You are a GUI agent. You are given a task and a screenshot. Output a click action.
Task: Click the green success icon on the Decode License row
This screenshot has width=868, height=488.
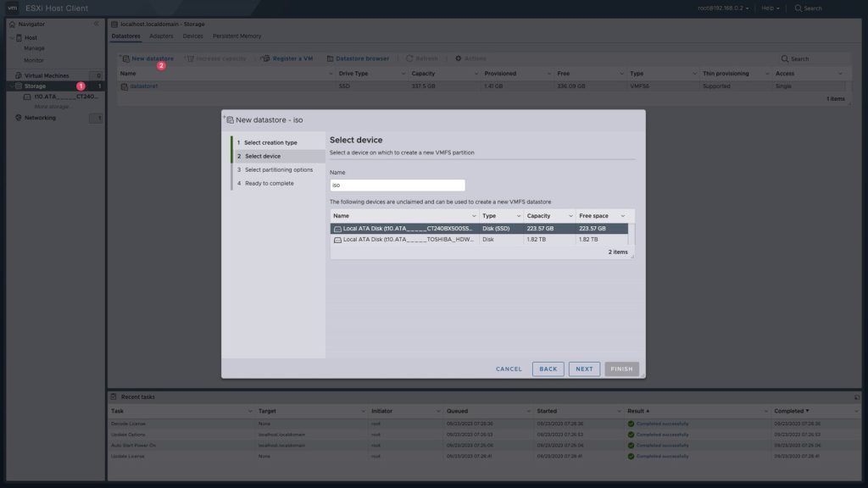[x=631, y=424]
